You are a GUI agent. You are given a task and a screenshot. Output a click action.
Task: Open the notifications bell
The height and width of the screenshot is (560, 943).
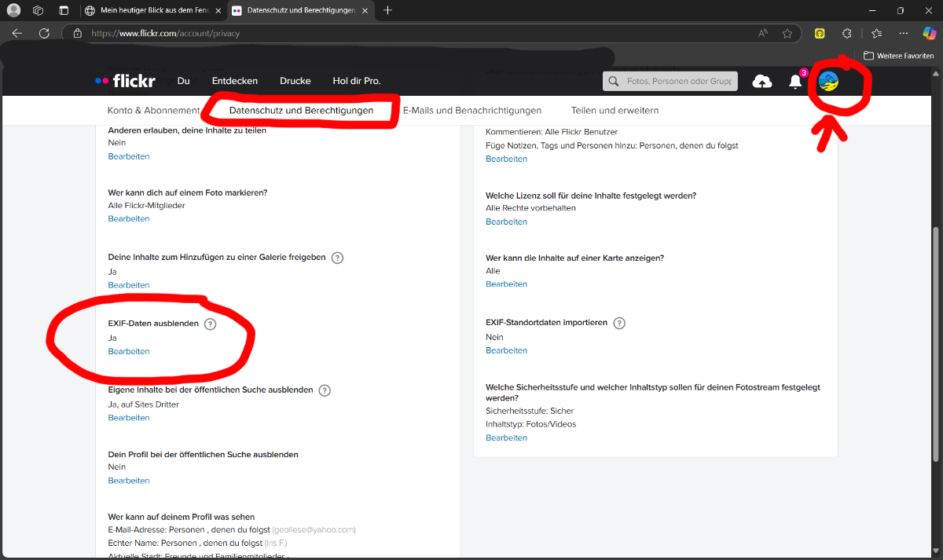[795, 82]
